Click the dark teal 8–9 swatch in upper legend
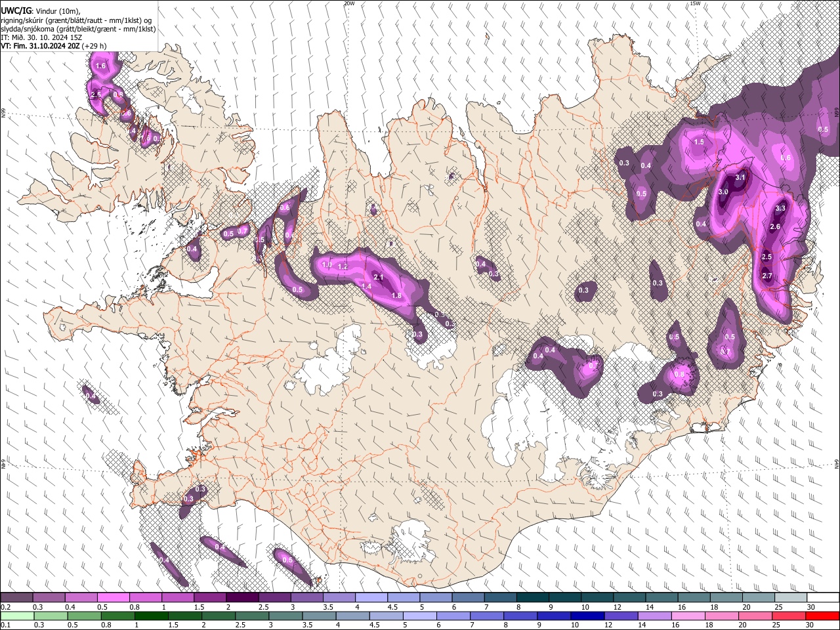 pyautogui.click(x=533, y=598)
